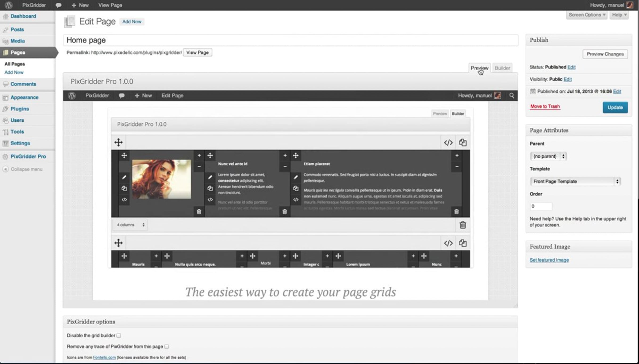The height and width of the screenshot is (364, 639).
Task: Click Move to Trash link
Action: click(545, 107)
